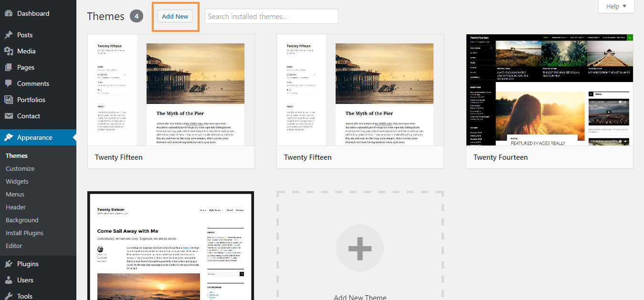This screenshot has width=644, height=300.
Task: Click the Plugins plug icon
Action: click(9, 264)
